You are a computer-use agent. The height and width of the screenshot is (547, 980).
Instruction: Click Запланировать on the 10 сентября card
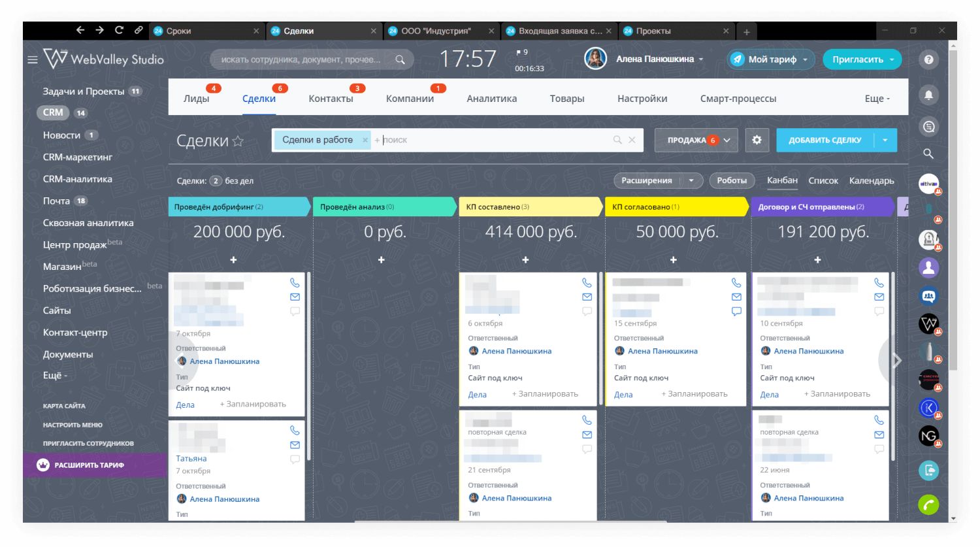[x=837, y=394]
